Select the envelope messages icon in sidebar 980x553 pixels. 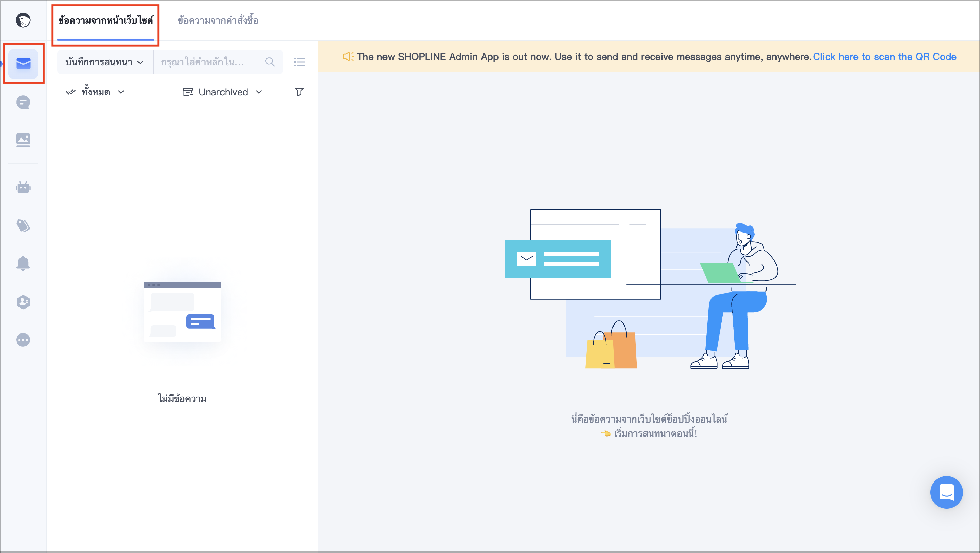23,64
